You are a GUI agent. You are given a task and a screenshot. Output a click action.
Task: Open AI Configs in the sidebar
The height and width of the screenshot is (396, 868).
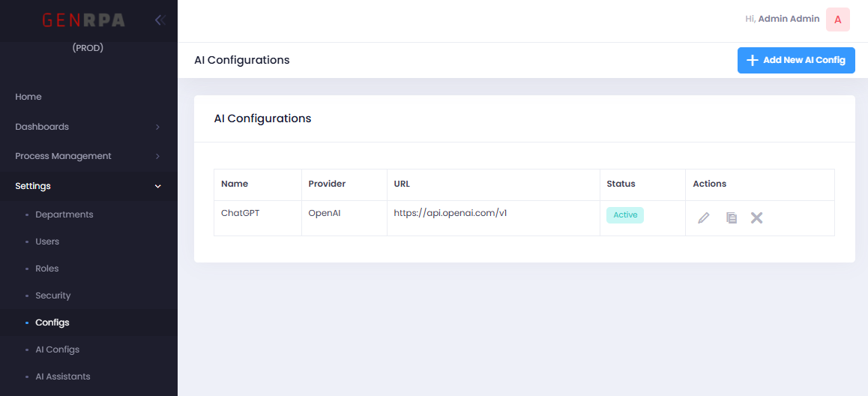point(57,349)
